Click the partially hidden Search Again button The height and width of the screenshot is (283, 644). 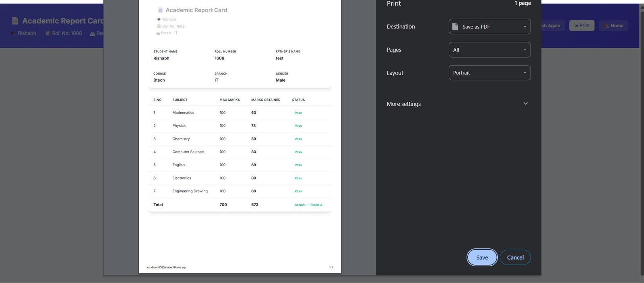(x=553, y=26)
